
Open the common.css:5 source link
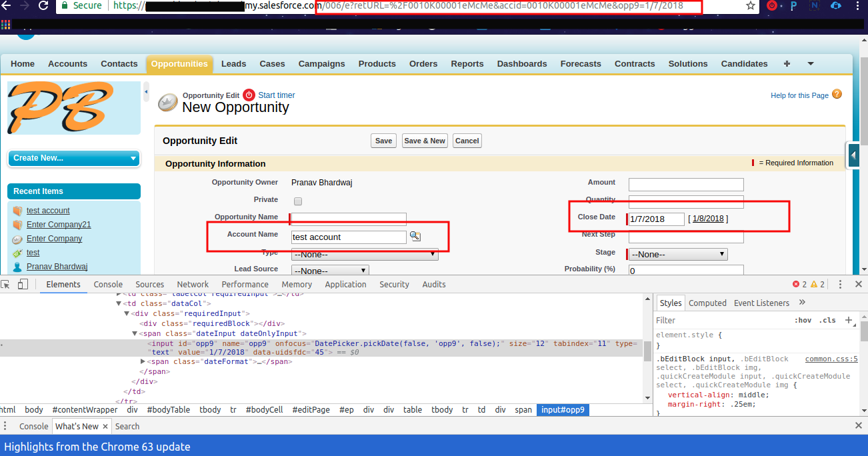(831, 359)
